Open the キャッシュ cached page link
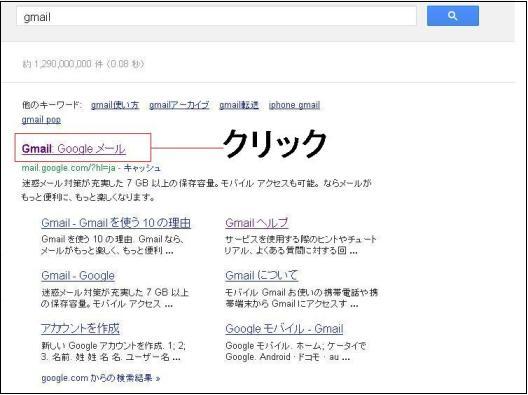Image resolution: width=528 pixels, height=395 pixels. 142,168
